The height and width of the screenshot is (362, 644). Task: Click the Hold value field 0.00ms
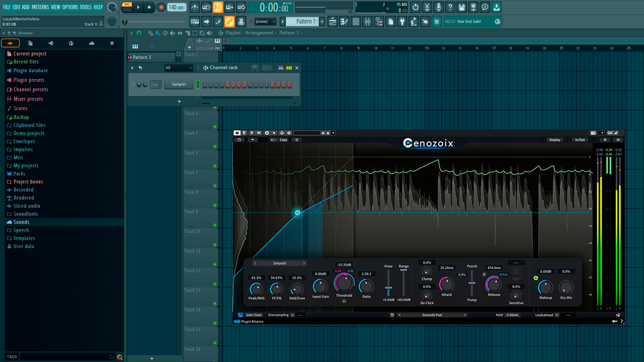(512, 315)
